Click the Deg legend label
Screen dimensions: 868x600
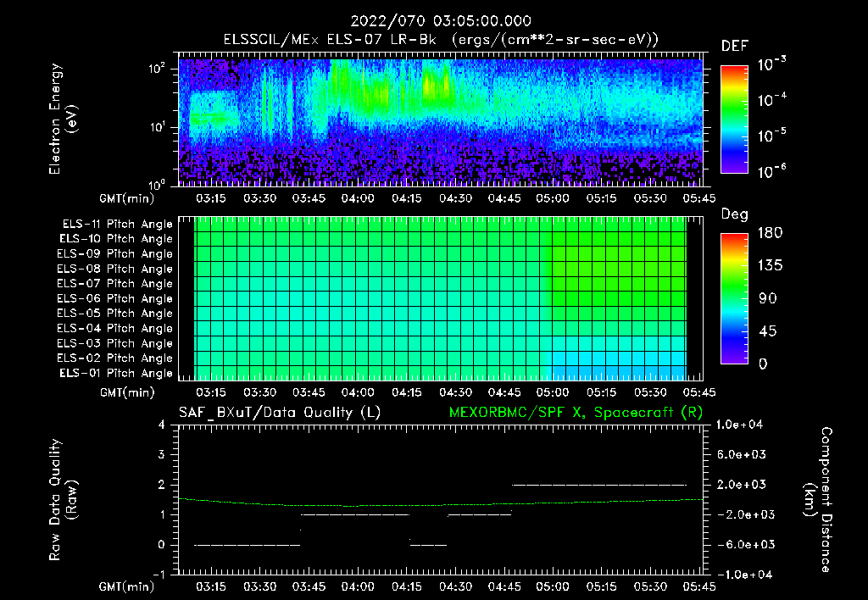click(x=734, y=214)
